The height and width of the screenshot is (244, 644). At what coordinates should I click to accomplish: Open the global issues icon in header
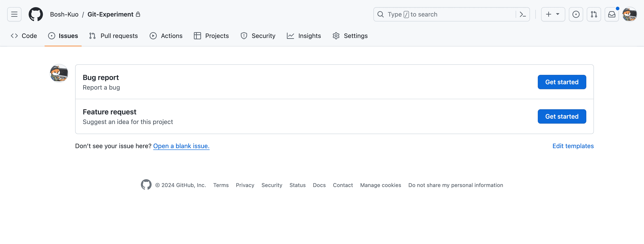click(x=576, y=14)
